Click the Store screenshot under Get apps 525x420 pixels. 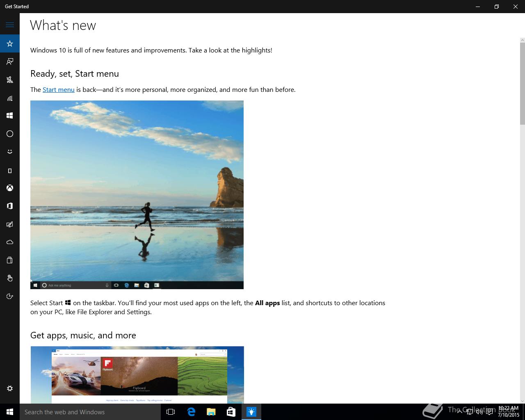[137, 375]
